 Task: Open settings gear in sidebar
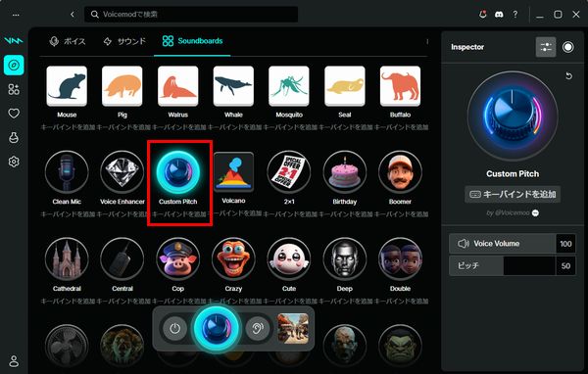(14, 162)
